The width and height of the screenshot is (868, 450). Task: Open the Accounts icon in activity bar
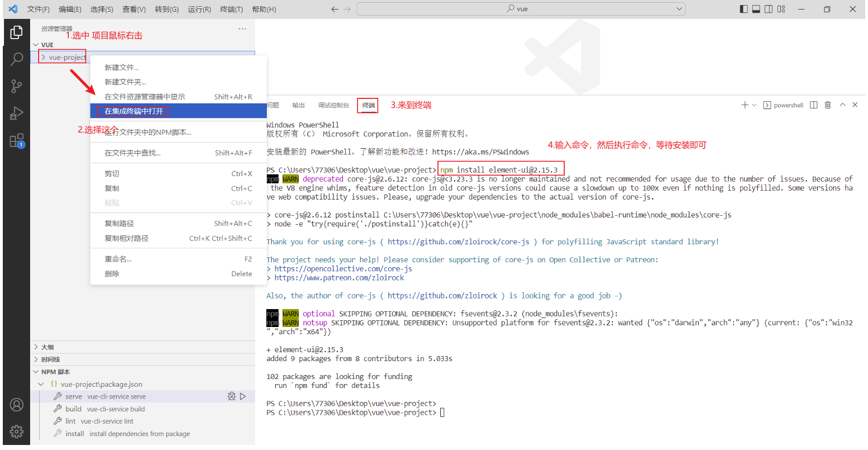coord(16,405)
